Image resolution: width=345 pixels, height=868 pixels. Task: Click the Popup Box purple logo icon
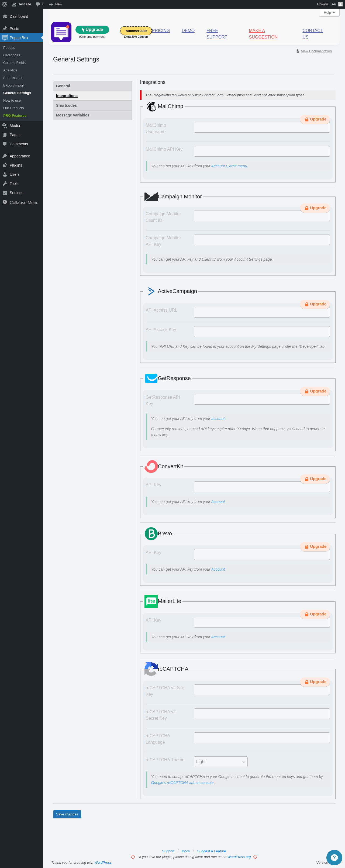click(x=61, y=32)
